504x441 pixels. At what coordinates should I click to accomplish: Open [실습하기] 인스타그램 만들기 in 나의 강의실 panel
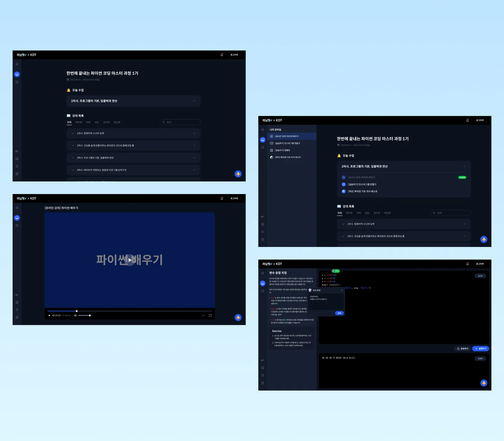tap(292, 143)
